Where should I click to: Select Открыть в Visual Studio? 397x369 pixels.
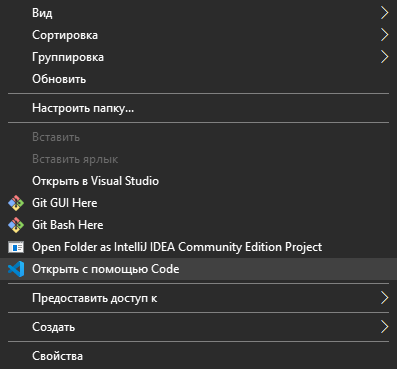(198, 181)
